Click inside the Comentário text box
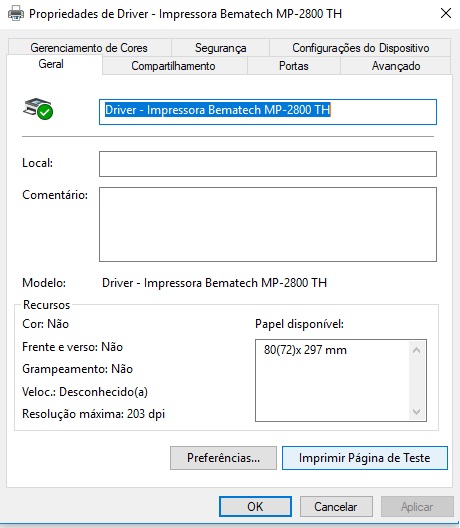Screen dimensions: 460x528 pos(268,225)
